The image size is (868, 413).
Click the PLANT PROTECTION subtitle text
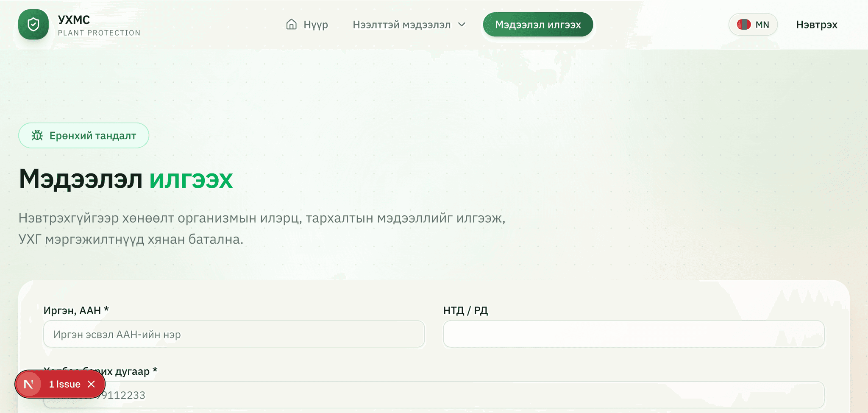coord(99,33)
